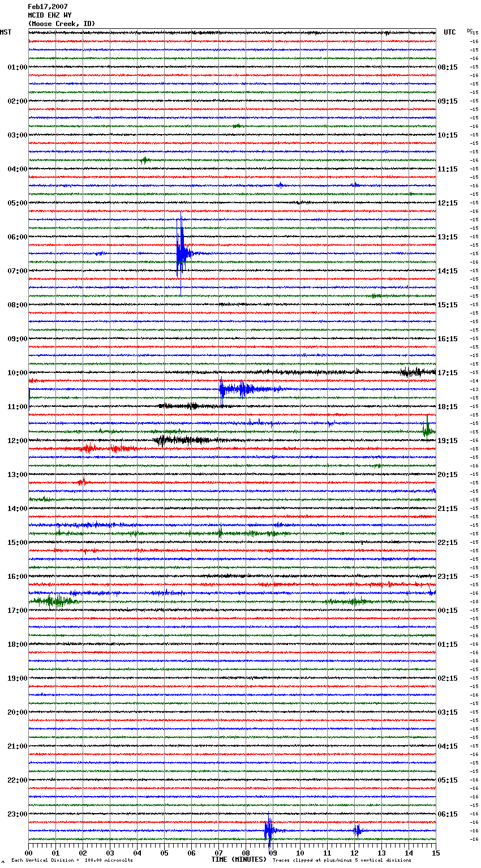The height and width of the screenshot is (868, 481).
Task: Click the 12:00 MST hour label
Action: point(18,441)
